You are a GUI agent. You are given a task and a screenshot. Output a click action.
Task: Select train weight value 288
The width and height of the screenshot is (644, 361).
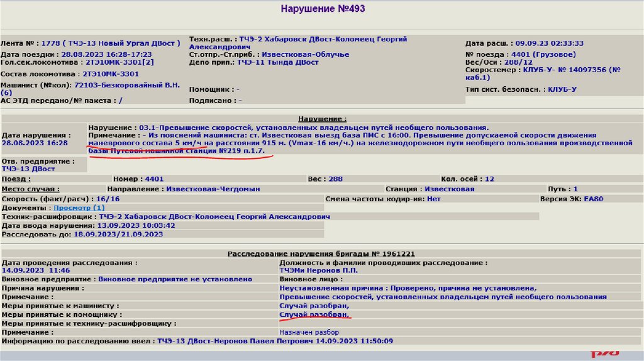tap(335, 179)
